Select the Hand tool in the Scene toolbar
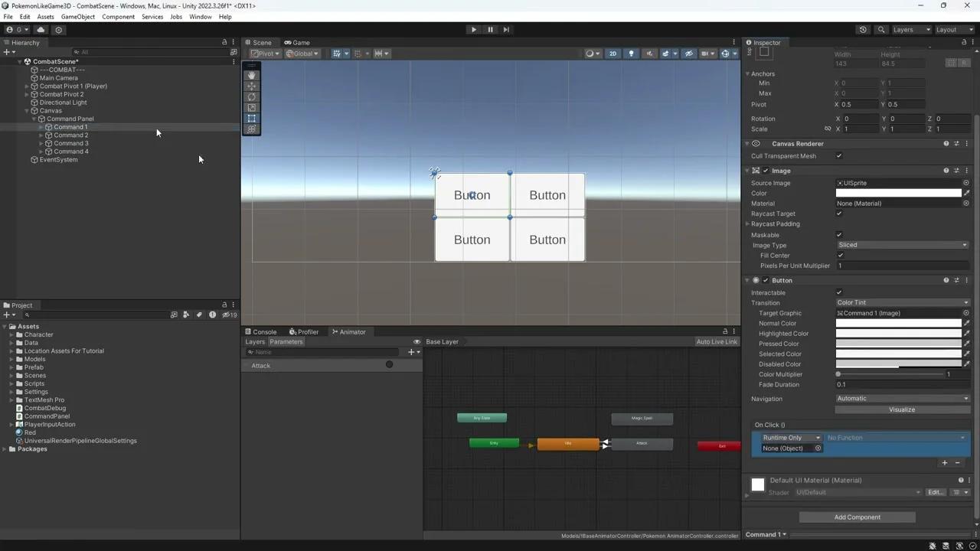Image resolution: width=980 pixels, height=551 pixels. pyautogui.click(x=251, y=74)
